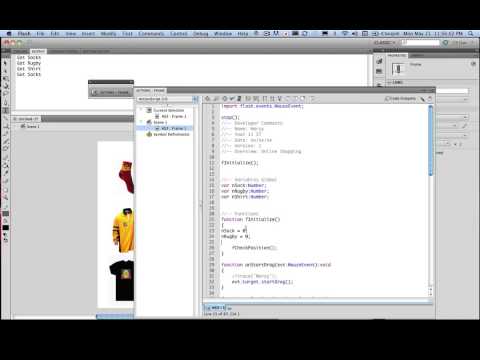The height and width of the screenshot is (360, 480).
Task: Click 'Get Rugby' line in Output panel
Action: pyautogui.click(x=29, y=63)
